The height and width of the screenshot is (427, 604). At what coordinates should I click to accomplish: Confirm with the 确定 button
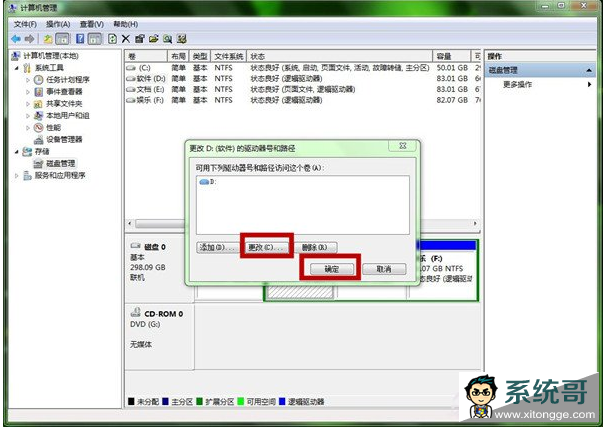click(332, 269)
